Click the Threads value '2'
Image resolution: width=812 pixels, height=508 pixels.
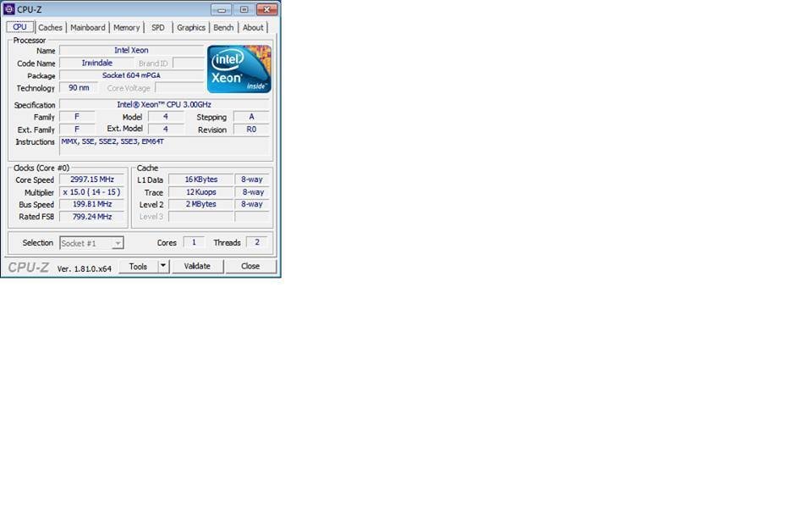(257, 242)
